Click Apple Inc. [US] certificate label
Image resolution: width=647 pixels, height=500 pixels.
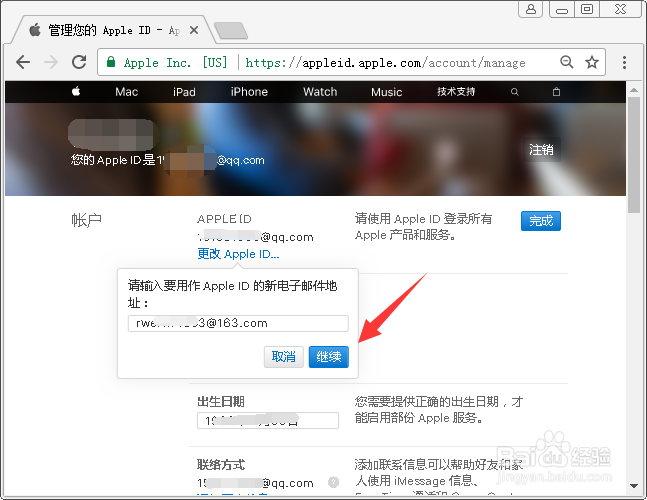click(x=176, y=63)
